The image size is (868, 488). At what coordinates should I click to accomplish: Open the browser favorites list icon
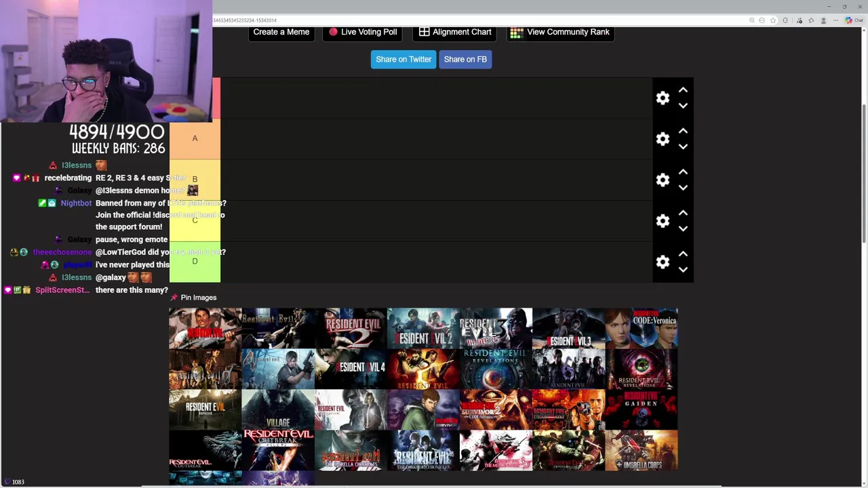pyautogui.click(x=811, y=20)
